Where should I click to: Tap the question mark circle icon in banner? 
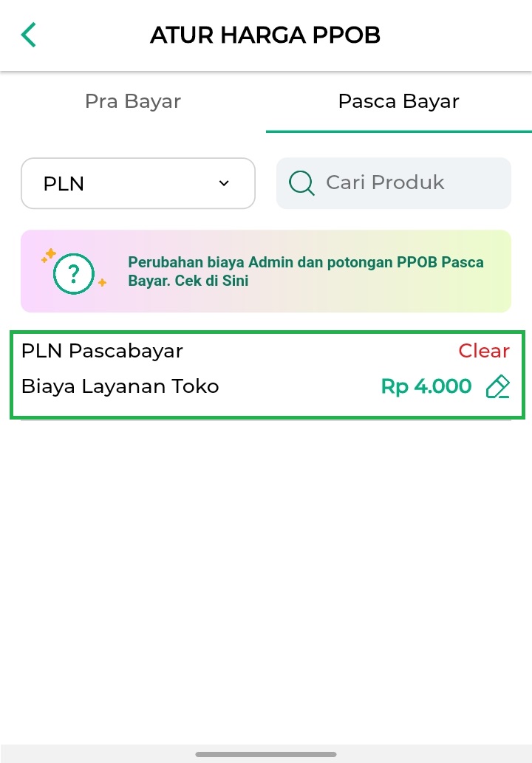tap(73, 274)
